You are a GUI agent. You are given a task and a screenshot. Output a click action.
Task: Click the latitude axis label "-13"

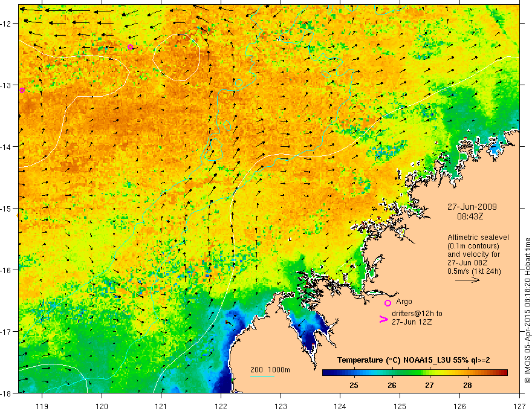(x=7, y=85)
